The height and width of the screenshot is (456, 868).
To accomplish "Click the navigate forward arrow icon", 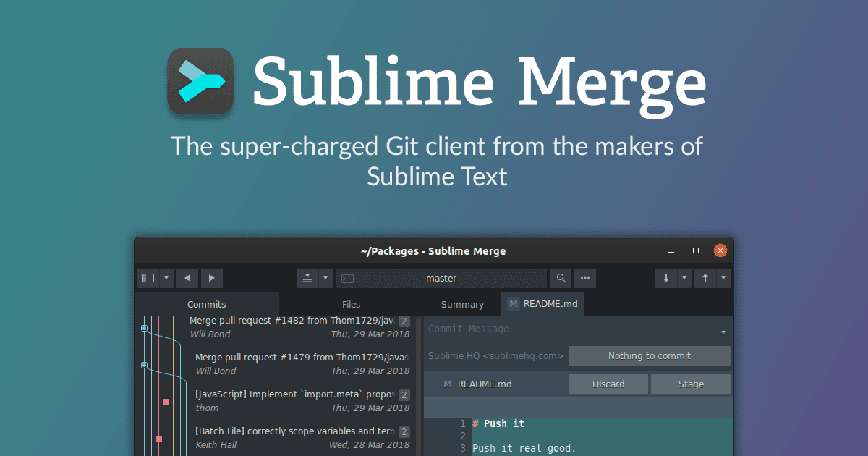I will 211,278.
